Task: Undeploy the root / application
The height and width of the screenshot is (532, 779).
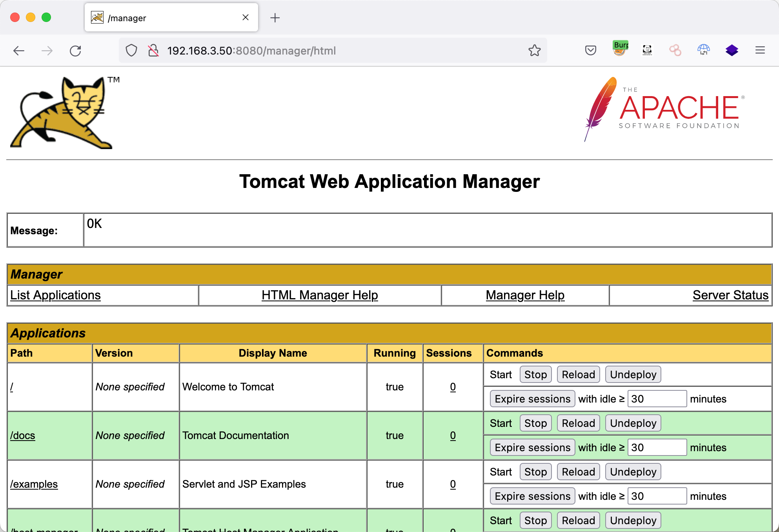Action: pos(633,375)
